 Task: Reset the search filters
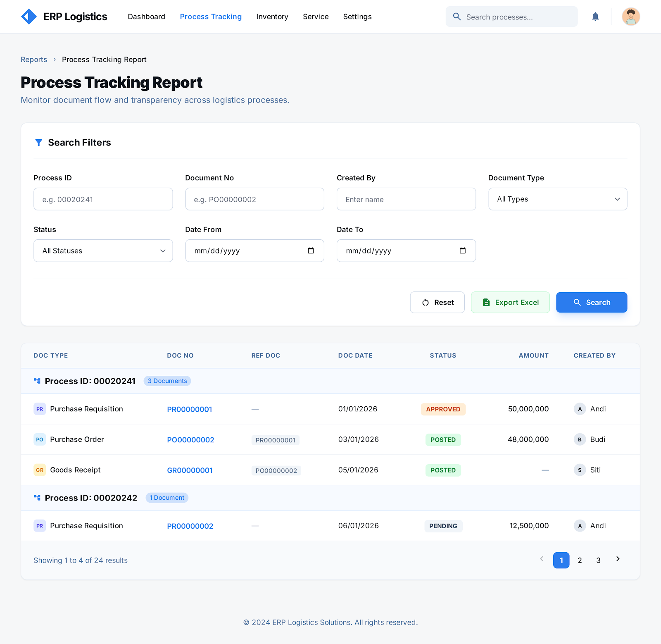tap(437, 303)
